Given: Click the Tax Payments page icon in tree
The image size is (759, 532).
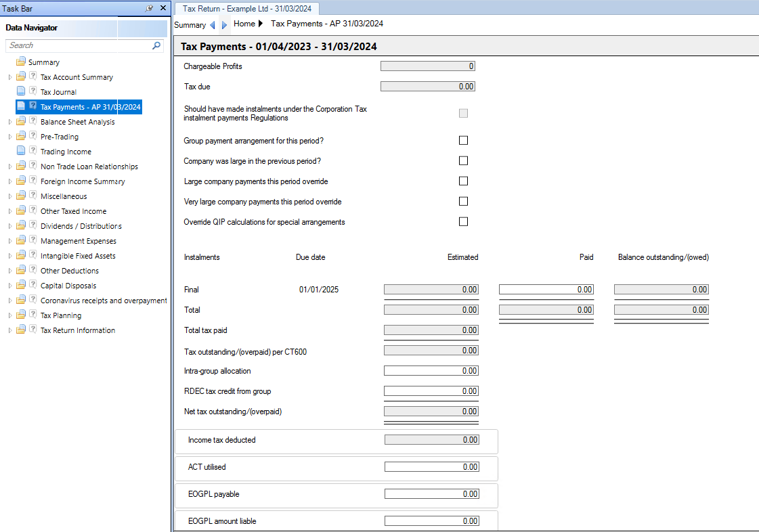Looking at the screenshot, I should tap(21, 106).
